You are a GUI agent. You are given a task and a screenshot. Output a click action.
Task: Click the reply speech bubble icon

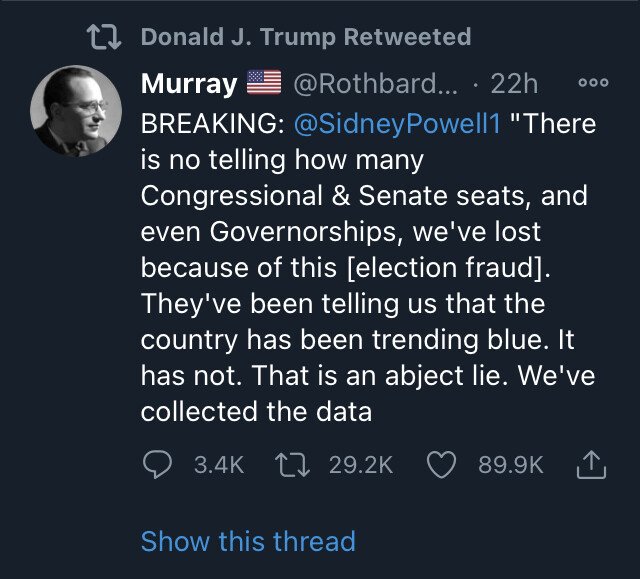click(x=157, y=464)
